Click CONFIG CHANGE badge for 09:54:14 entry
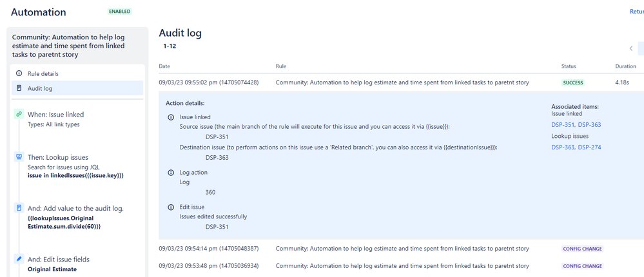Viewport: 644px width, 277px height. coord(582,249)
